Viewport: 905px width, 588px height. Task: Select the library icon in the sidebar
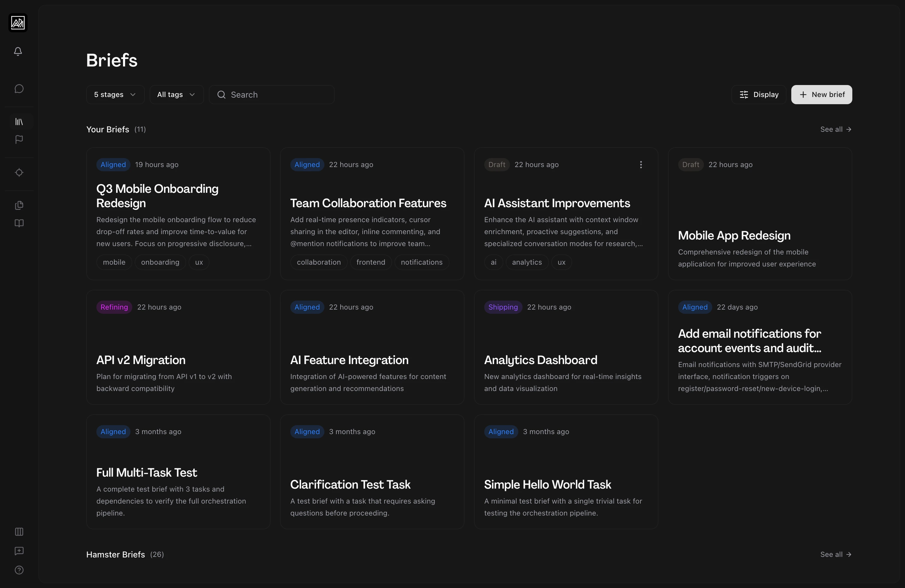[x=19, y=122]
